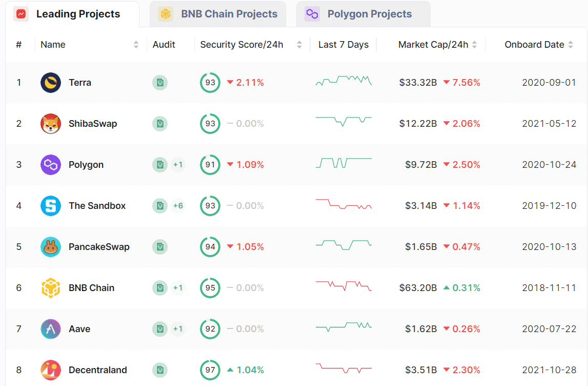
Task: Click Decentraland's 7-day sparkline chart
Action: tap(343, 368)
